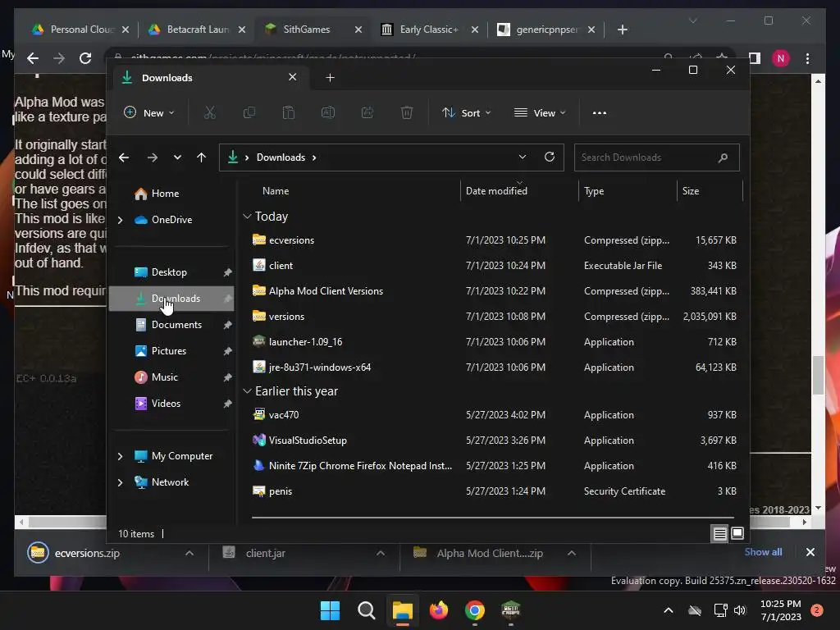Switch to details view layout icon

[x=719, y=533]
